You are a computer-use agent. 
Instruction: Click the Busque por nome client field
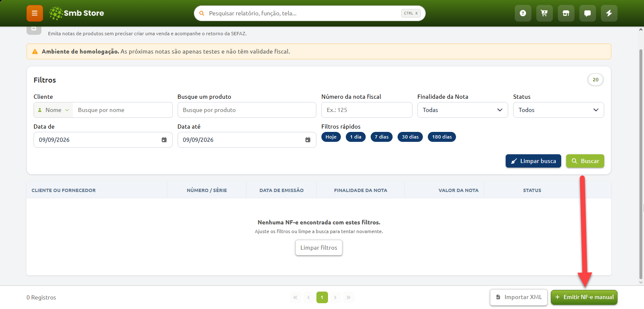point(123,110)
